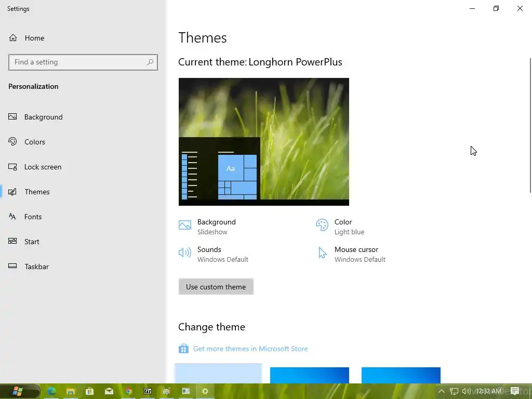Restore down the Settings window

point(496,8)
